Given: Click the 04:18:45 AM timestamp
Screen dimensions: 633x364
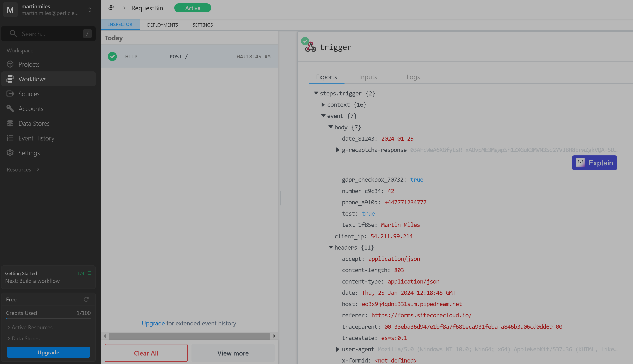Looking at the screenshot, I should 254,56.
